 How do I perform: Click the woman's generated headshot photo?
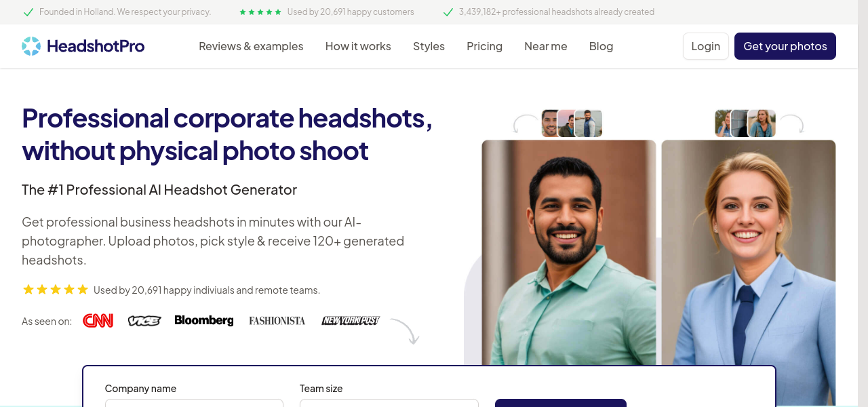748,258
